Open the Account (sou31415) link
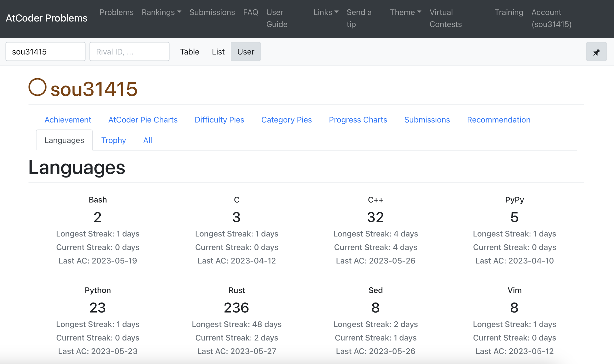The image size is (614, 364). 551,18
